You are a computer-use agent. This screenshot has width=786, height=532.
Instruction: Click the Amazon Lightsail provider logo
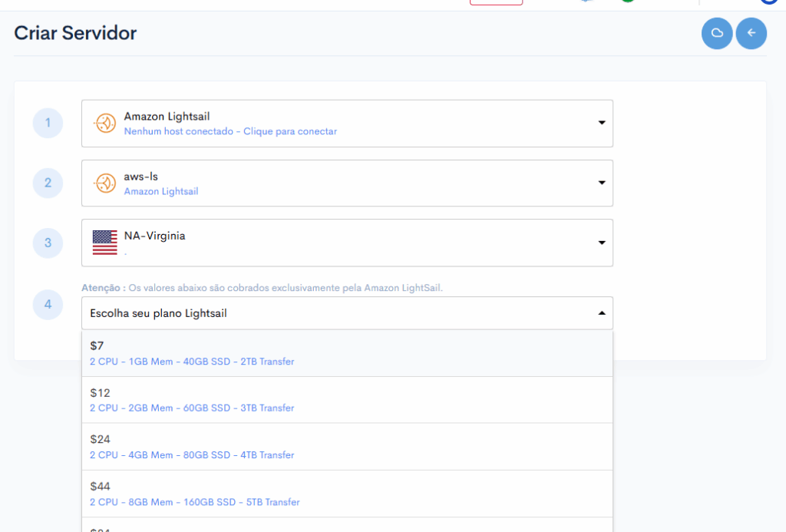[104, 123]
